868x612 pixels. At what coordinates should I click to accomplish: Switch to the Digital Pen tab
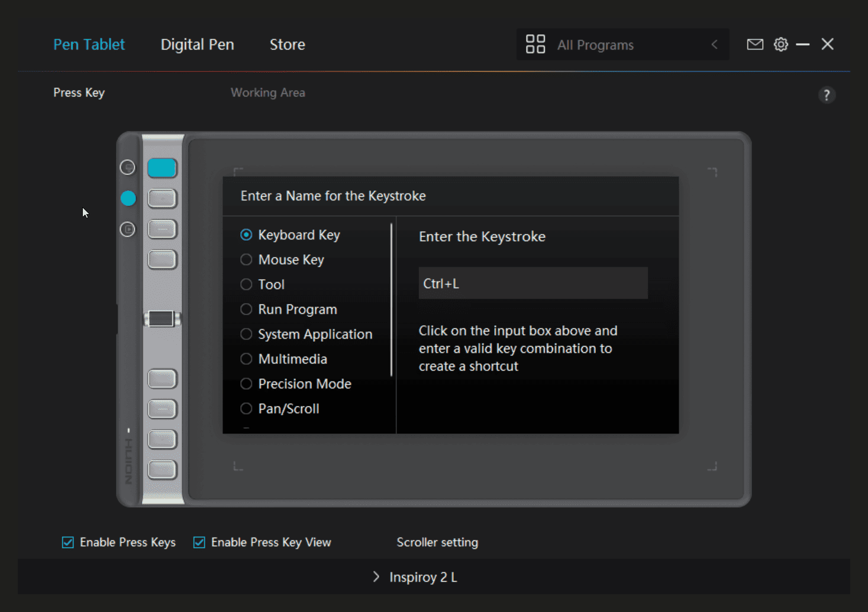197,44
